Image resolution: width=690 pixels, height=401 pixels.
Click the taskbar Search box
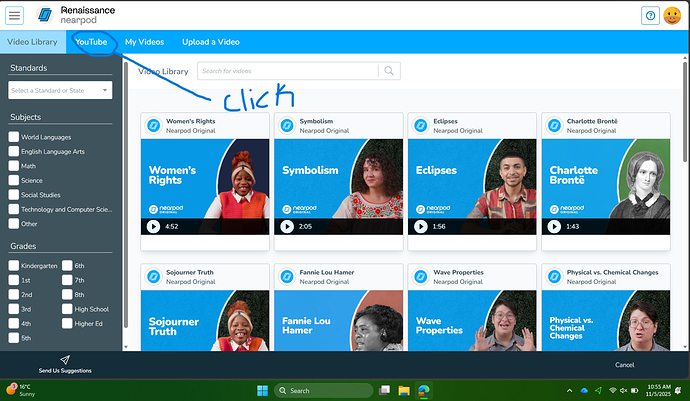[x=323, y=390]
